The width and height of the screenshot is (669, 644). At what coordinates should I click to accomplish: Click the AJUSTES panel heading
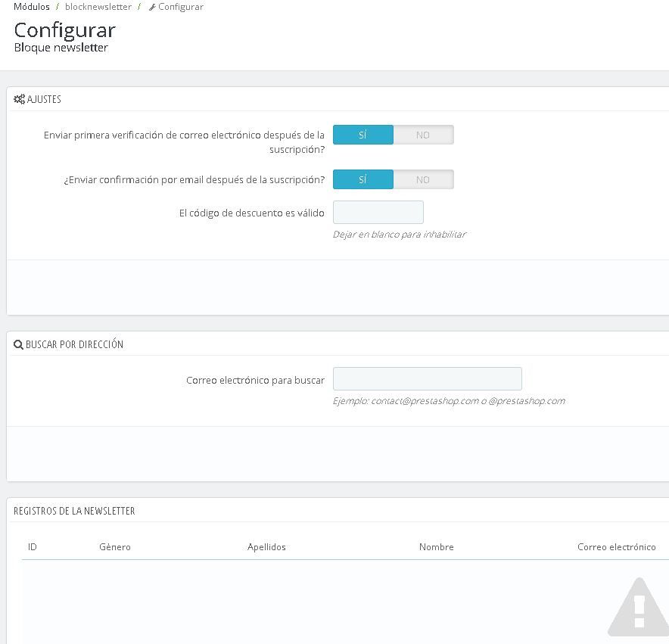(44, 99)
